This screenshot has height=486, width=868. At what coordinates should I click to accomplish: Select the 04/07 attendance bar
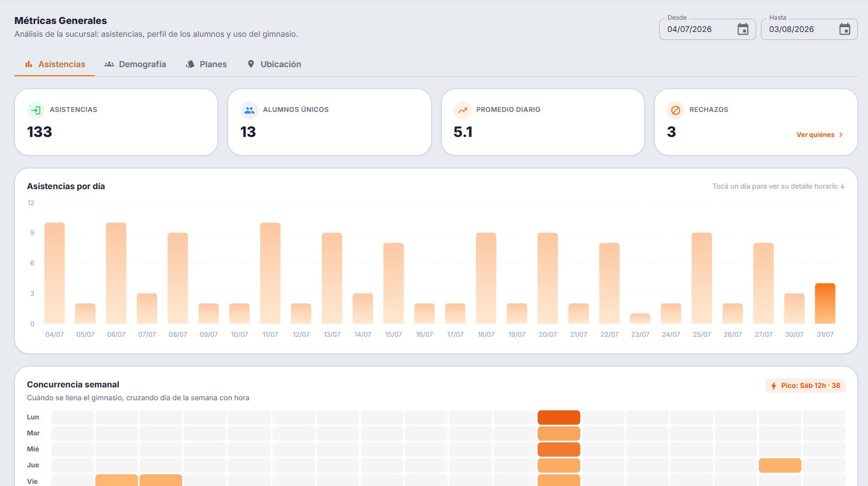point(54,273)
